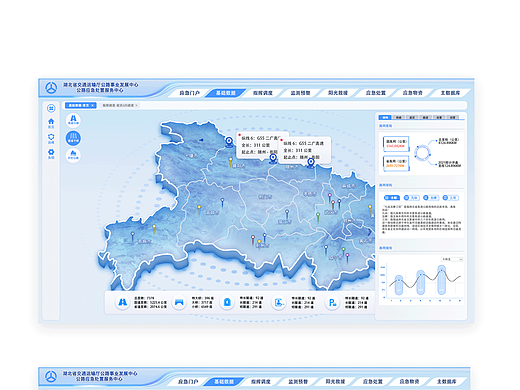Click the donut ring chart in right panel
The height and width of the screenshot is (390, 520).
click(422, 153)
